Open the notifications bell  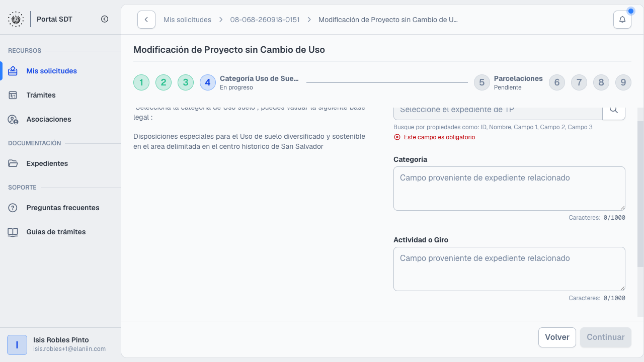click(622, 20)
